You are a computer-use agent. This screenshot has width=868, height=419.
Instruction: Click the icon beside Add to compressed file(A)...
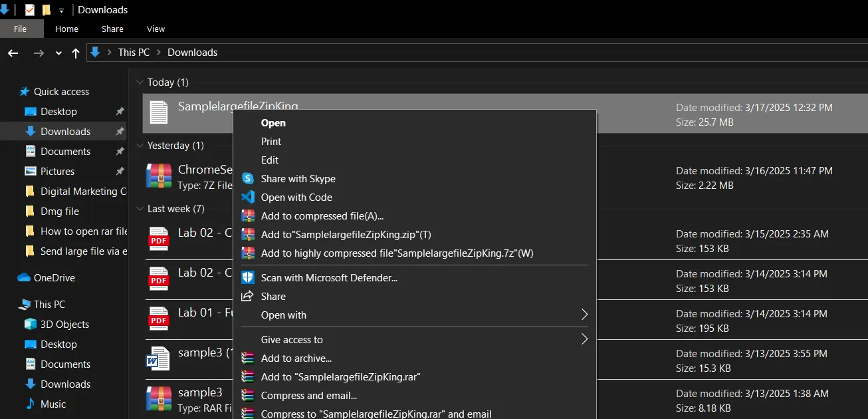click(248, 215)
